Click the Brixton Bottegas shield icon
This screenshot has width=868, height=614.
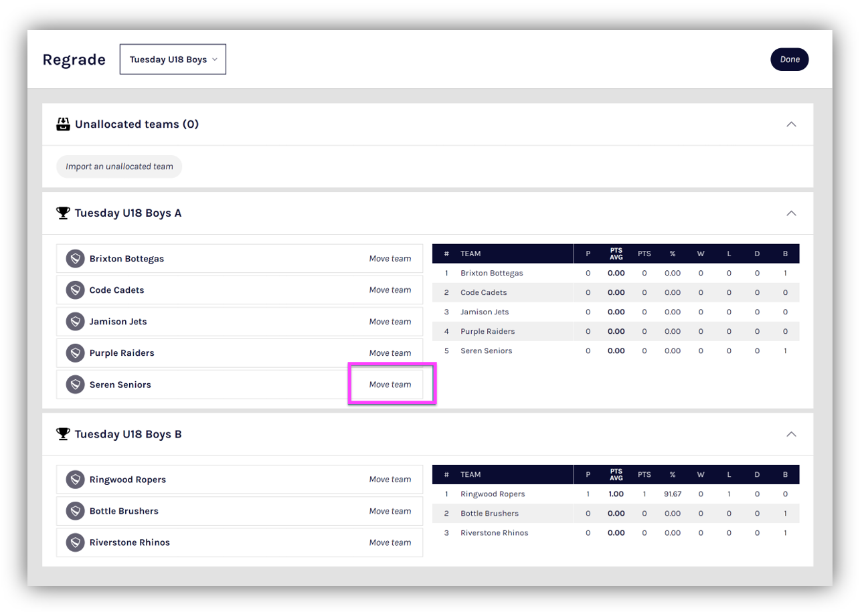75,259
